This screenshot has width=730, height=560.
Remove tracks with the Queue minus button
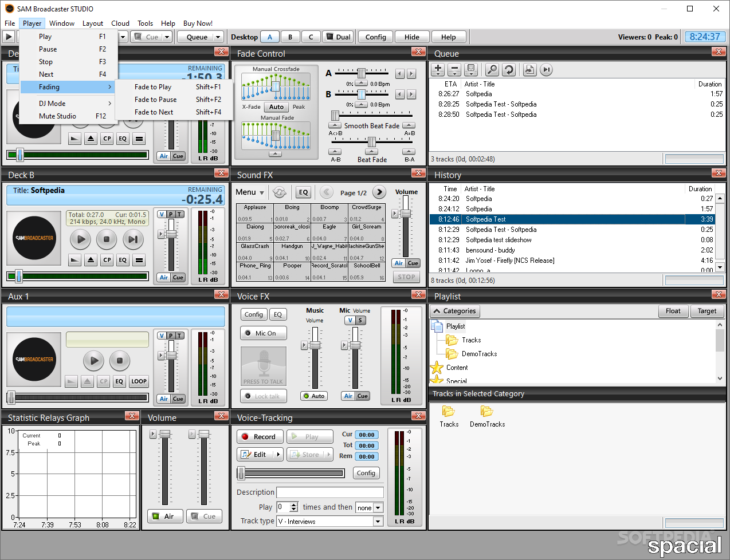(x=454, y=70)
